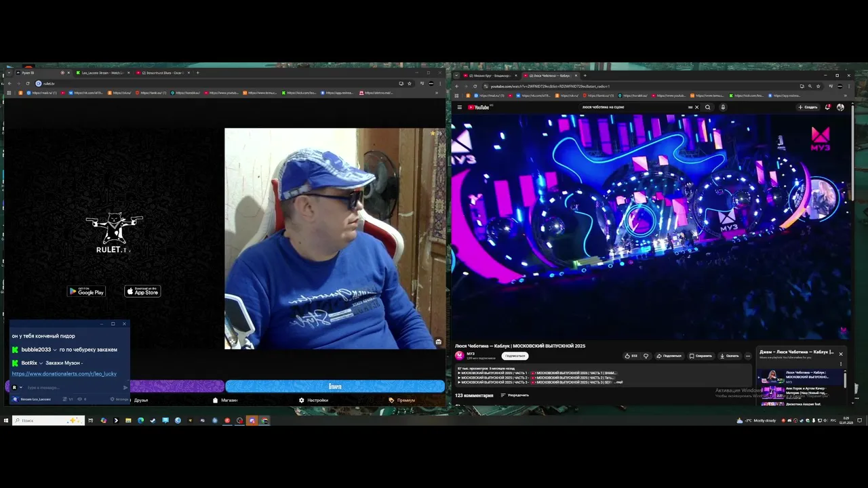Open the weather 'Mostly cloudy' taskbar widget
The image size is (868, 488).
coord(756,420)
